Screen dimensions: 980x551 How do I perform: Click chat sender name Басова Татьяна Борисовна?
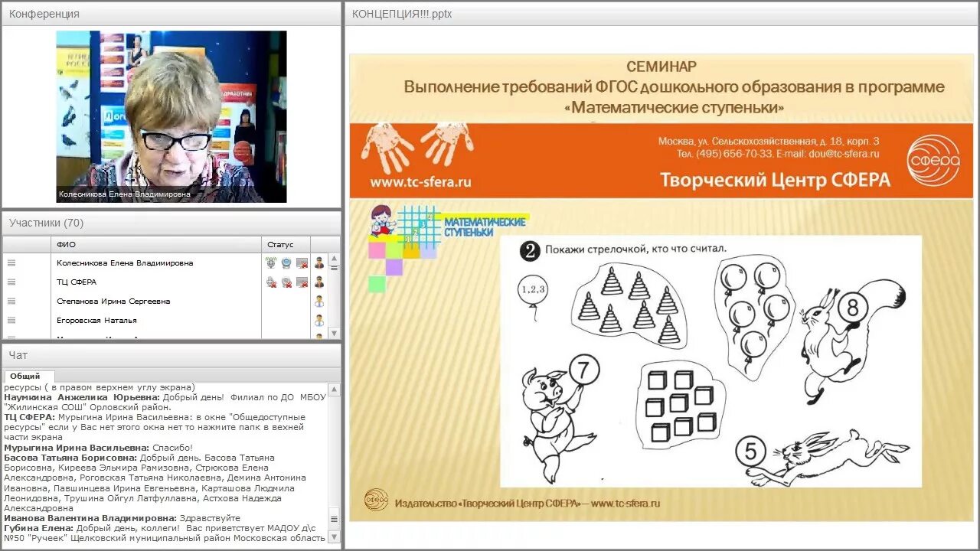(70, 458)
